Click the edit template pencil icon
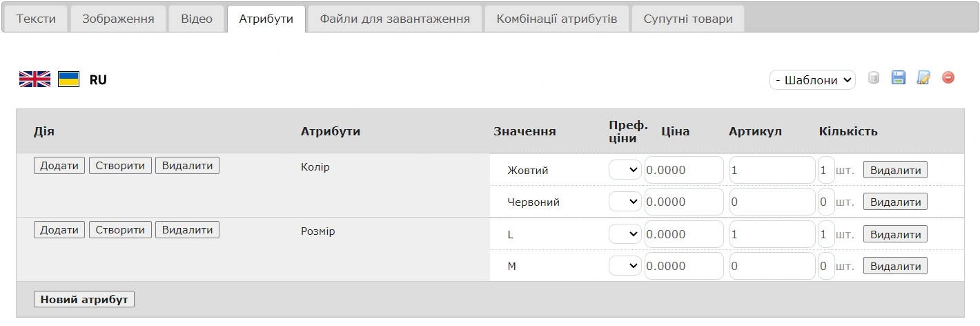 pos(923,78)
